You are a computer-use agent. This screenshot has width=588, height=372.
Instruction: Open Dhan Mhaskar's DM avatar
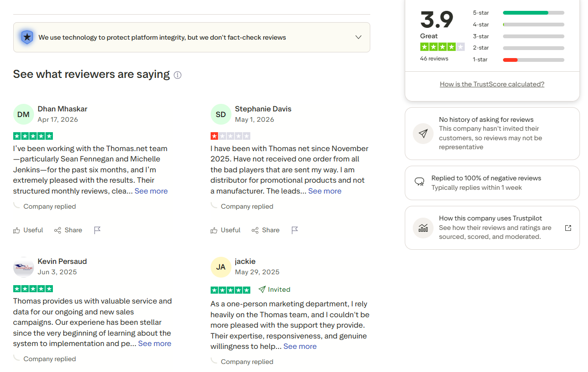click(x=24, y=114)
